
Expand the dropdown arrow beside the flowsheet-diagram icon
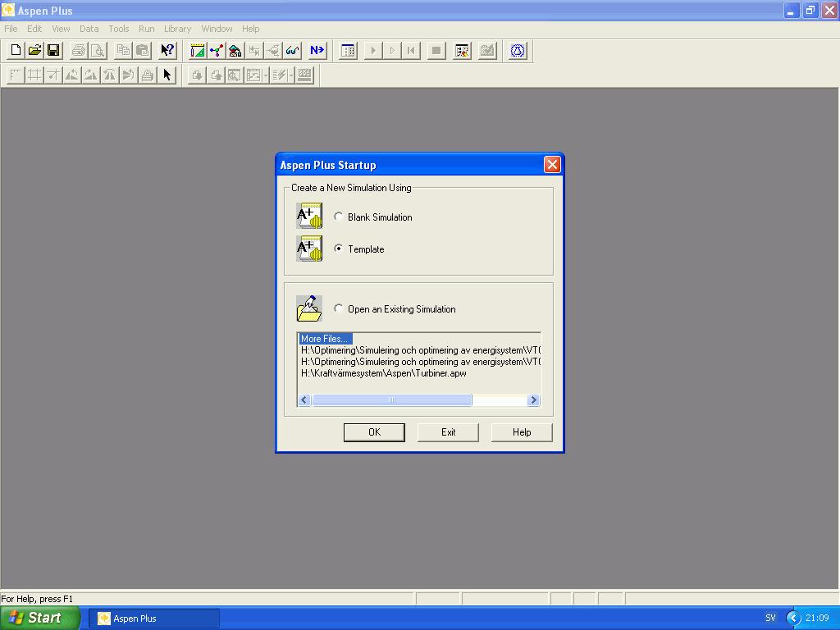click(x=266, y=75)
